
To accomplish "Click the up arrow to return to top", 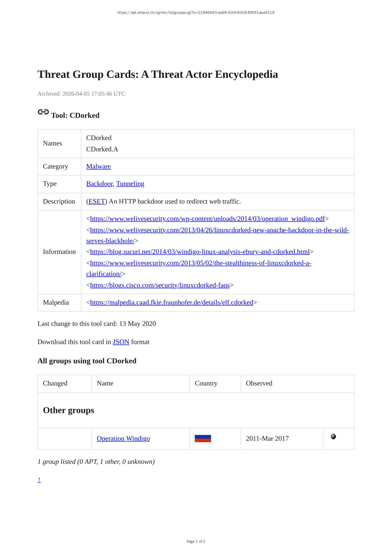I will tap(39, 480).
